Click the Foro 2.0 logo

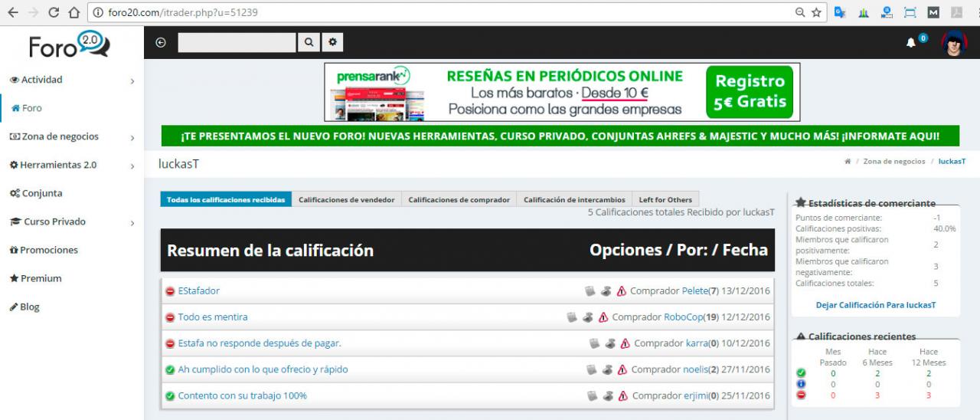tap(70, 45)
